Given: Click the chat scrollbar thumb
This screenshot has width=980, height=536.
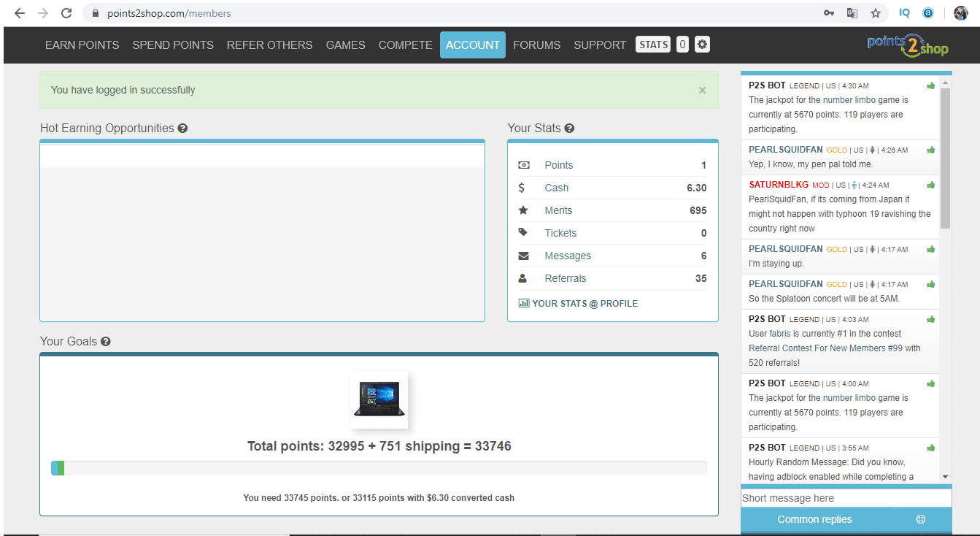Looking at the screenshot, I should (x=946, y=158).
